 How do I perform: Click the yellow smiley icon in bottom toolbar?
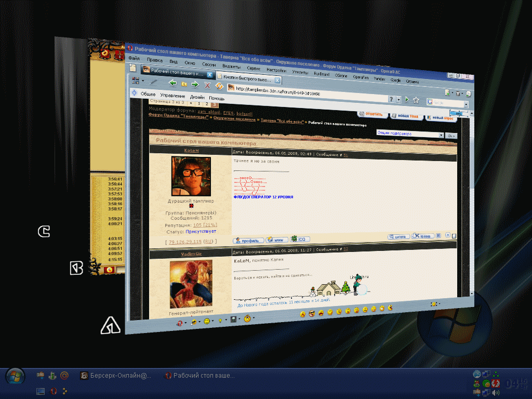tap(207, 321)
